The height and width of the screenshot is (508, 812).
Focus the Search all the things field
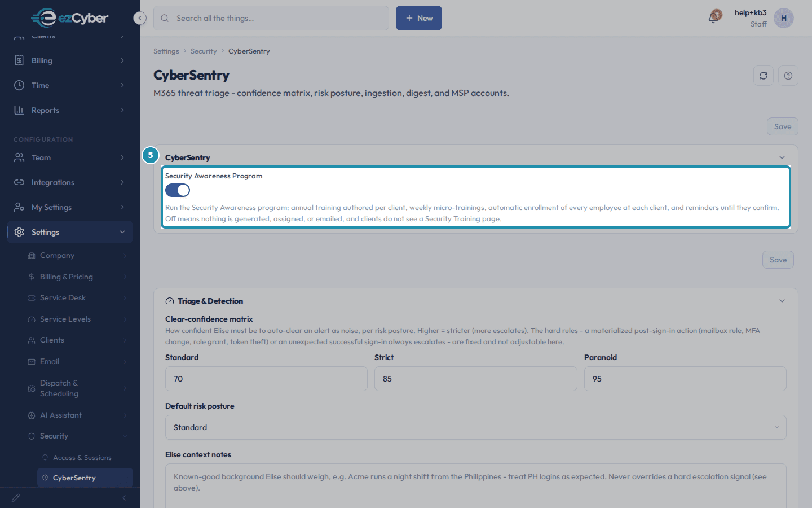(271, 18)
